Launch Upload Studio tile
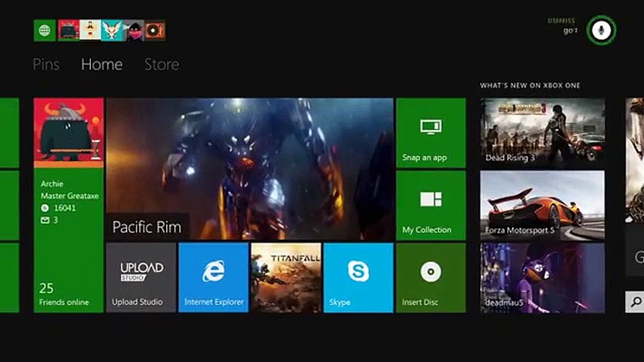This screenshot has height=362, width=644. [x=141, y=278]
